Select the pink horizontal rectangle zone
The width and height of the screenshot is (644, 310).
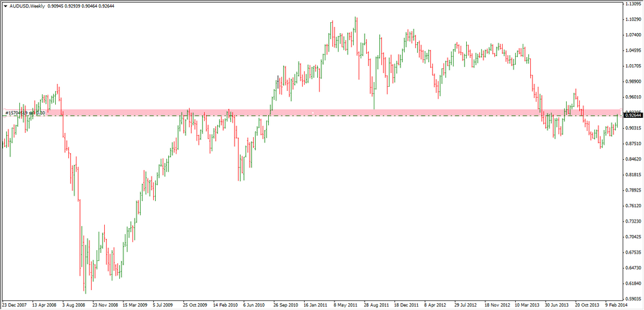[x=310, y=112]
